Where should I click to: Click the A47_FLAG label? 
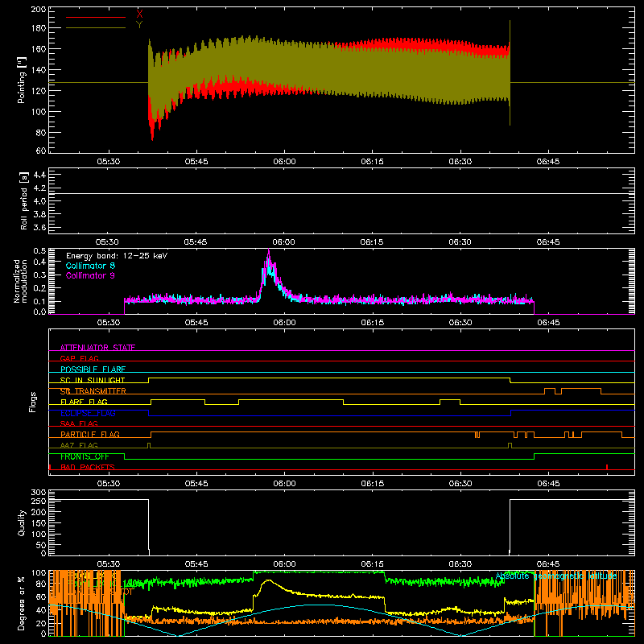(79, 445)
